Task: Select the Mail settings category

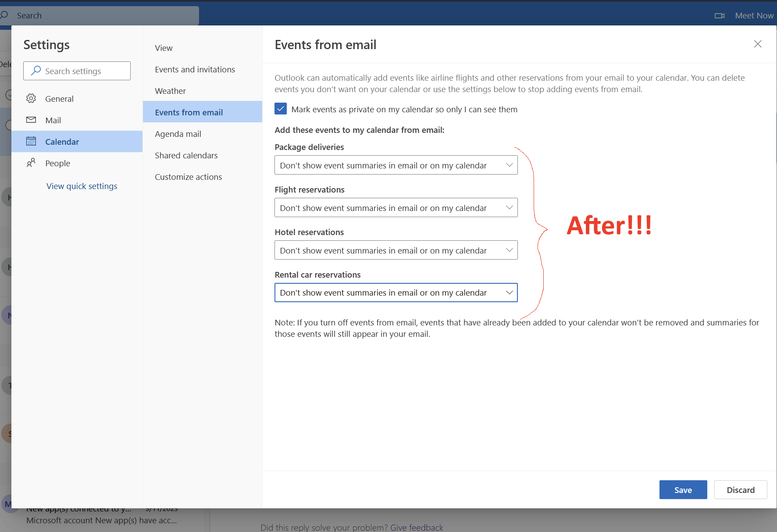Action: (x=77, y=120)
